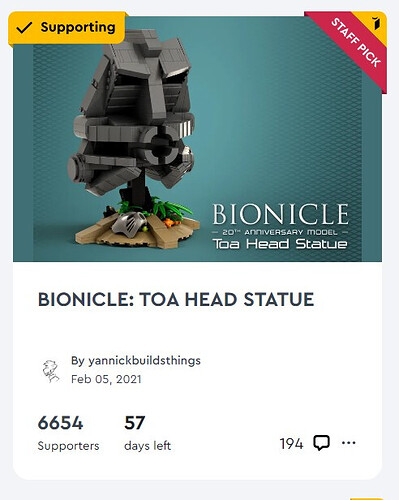Click the Supporters label under 6654

[x=68, y=446]
